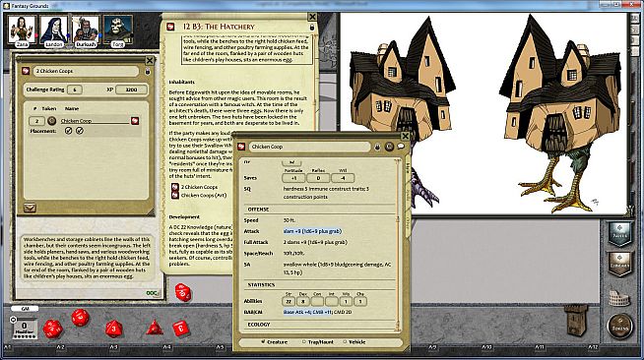Click the token circle in Chicken Coop sheet header

point(389,147)
